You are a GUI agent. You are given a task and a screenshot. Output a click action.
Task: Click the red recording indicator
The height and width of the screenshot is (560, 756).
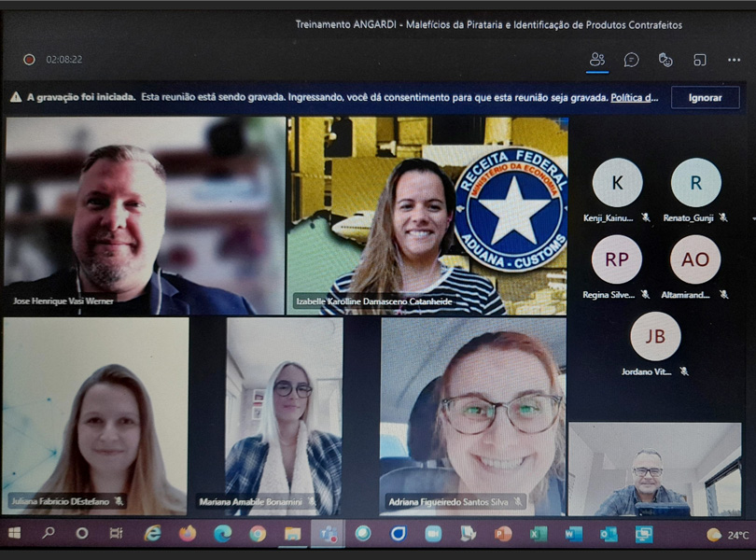click(x=29, y=60)
